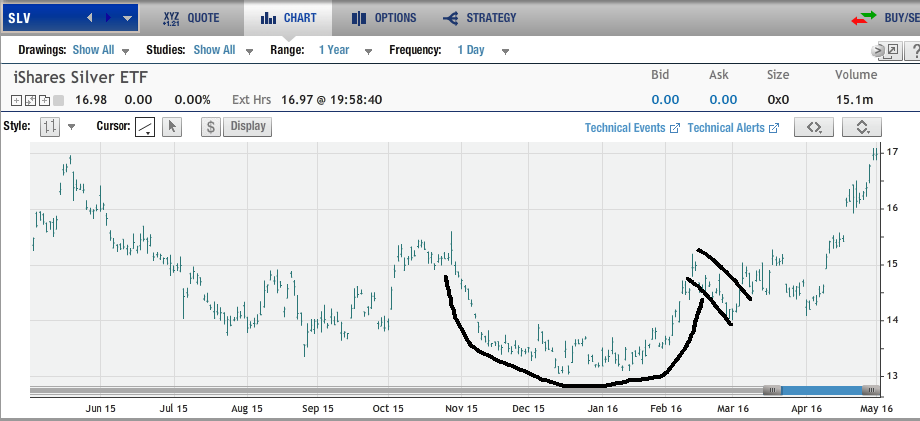Click the 0.00% percent change value
The width and height of the screenshot is (920, 421).
192,100
